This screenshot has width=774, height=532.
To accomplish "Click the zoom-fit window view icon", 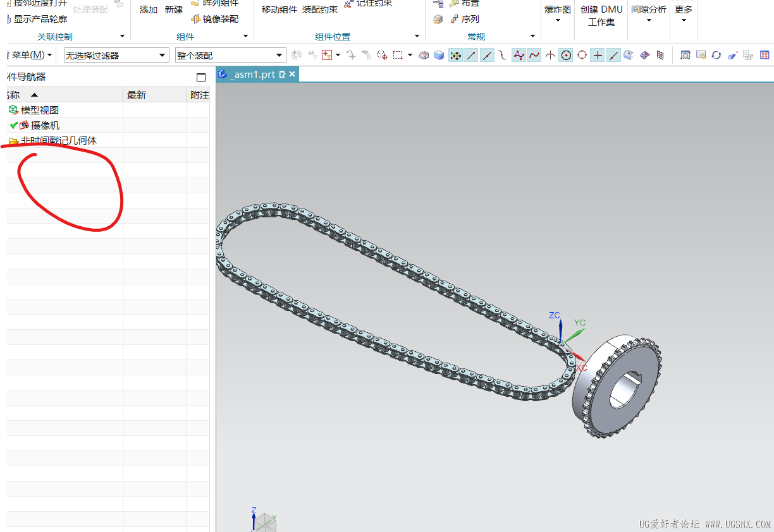I will [685, 55].
